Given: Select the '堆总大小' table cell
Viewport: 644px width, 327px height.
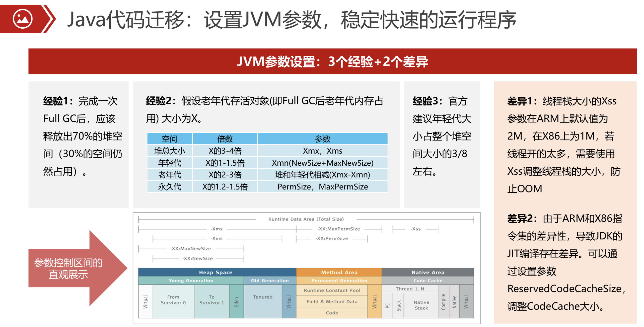Looking at the screenshot, I should pyautogui.click(x=170, y=151).
